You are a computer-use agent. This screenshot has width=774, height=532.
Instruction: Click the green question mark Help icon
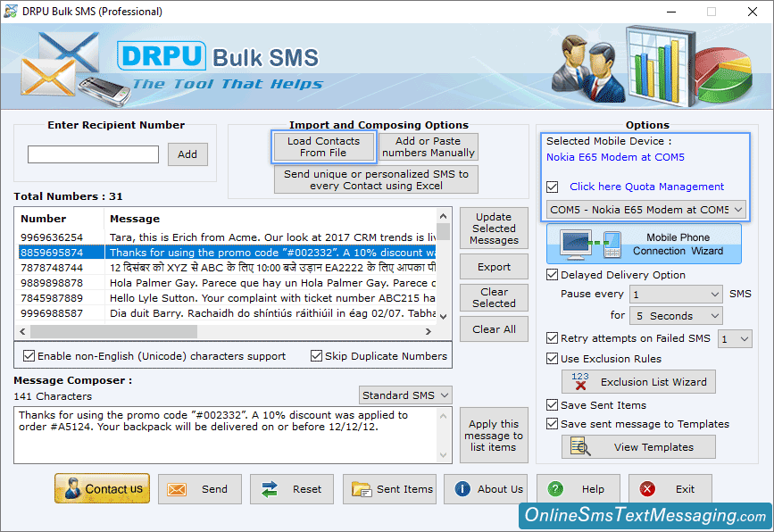[x=555, y=489]
